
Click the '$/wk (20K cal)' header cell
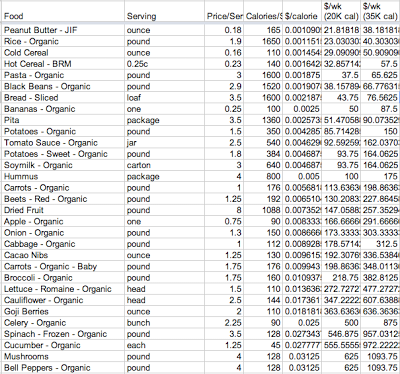click(342, 12)
